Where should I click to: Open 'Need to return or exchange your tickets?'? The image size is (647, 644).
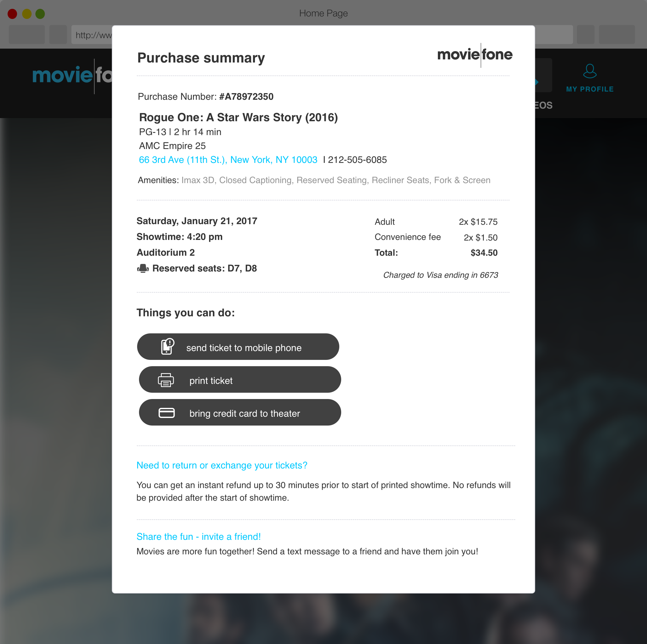coord(222,465)
